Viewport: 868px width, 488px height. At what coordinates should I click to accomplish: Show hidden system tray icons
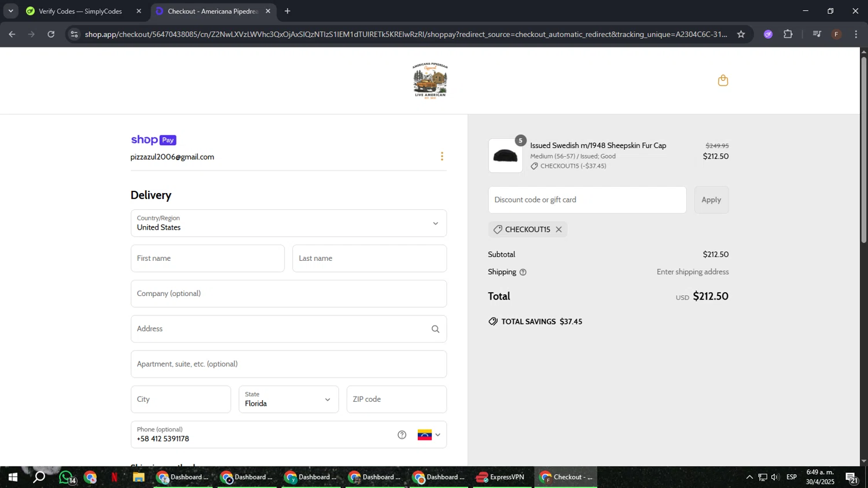coord(749,478)
